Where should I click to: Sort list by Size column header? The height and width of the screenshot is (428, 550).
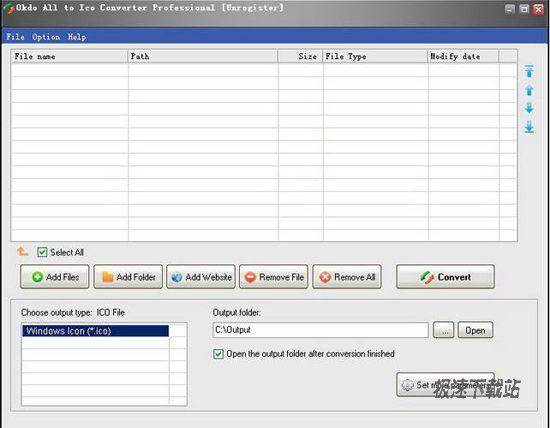[x=300, y=56]
